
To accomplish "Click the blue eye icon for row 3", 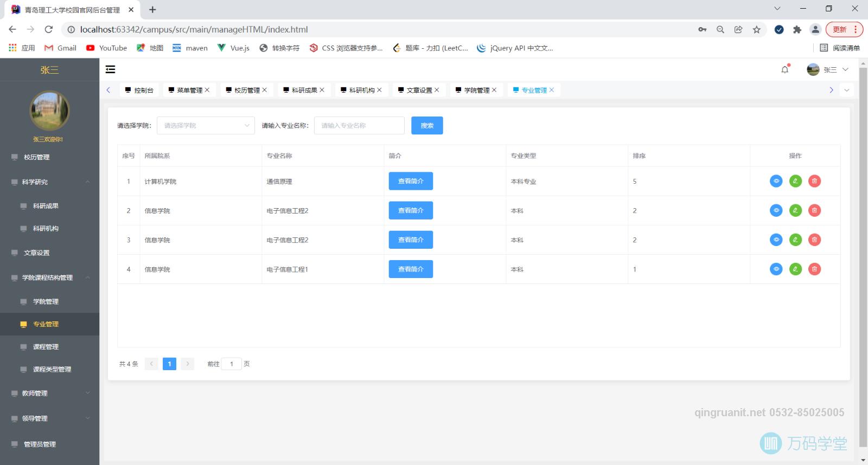I will click(x=776, y=240).
